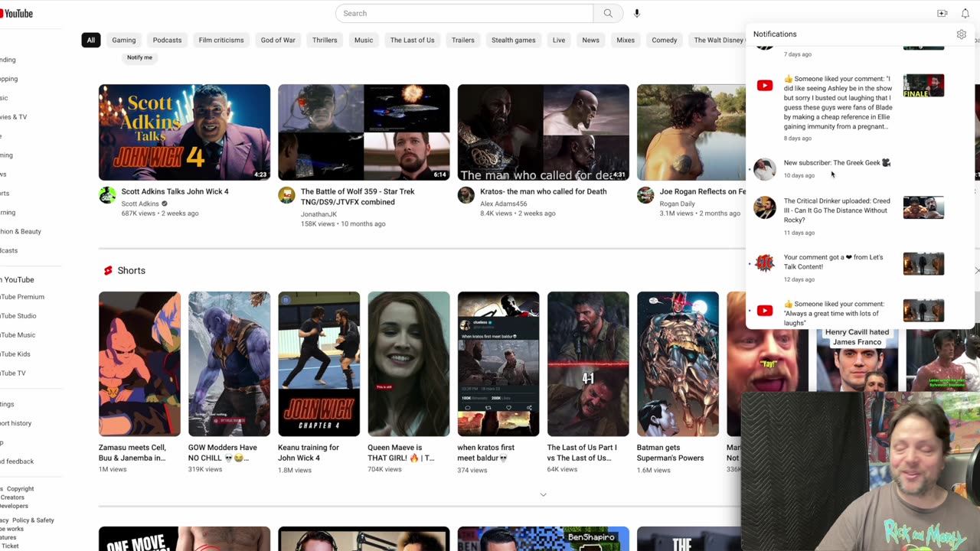Open YouTube icon on liked comment 'I did like seeing Ashley'
Viewport: 980px width, 551px height.
click(x=765, y=86)
